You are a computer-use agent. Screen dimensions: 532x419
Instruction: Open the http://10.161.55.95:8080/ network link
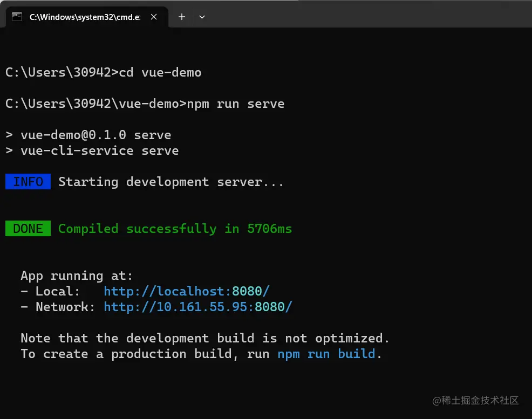click(198, 307)
